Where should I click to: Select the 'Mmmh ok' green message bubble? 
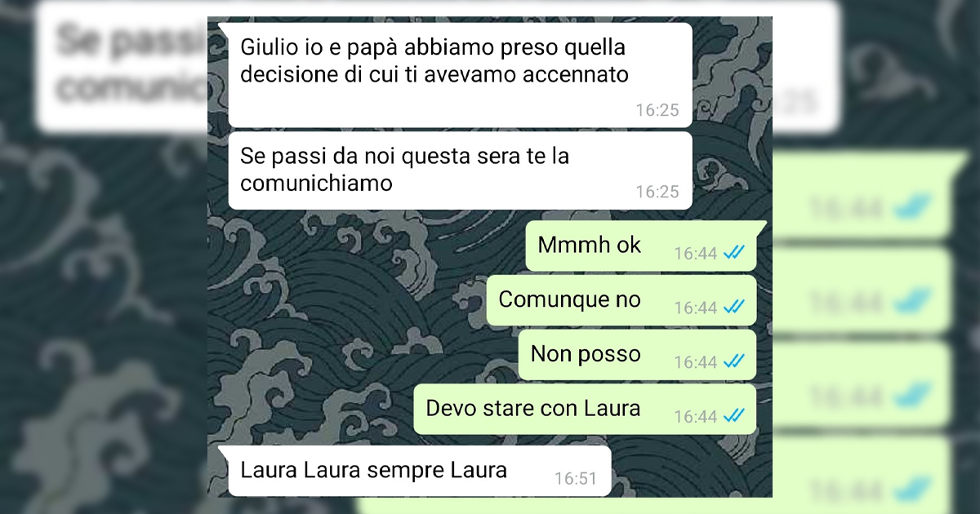click(641, 246)
